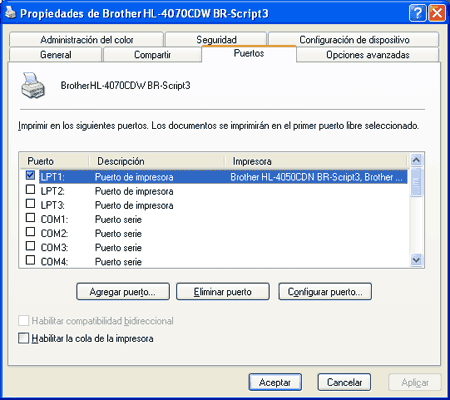Click port list scroll down arrow
The image size is (450, 400).
point(416,260)
